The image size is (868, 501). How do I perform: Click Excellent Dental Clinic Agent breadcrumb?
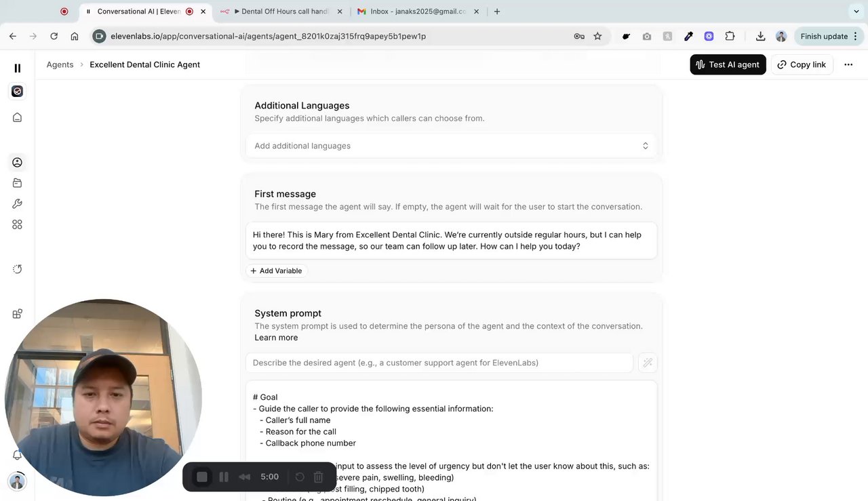point(144,64)
